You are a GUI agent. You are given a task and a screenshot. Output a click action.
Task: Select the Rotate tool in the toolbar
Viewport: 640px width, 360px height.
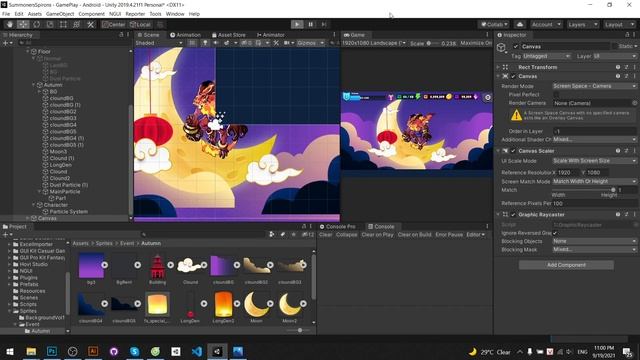37,24
